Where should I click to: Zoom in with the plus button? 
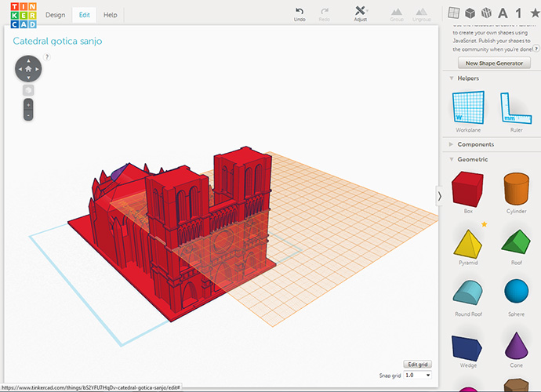tap(28, 104)
